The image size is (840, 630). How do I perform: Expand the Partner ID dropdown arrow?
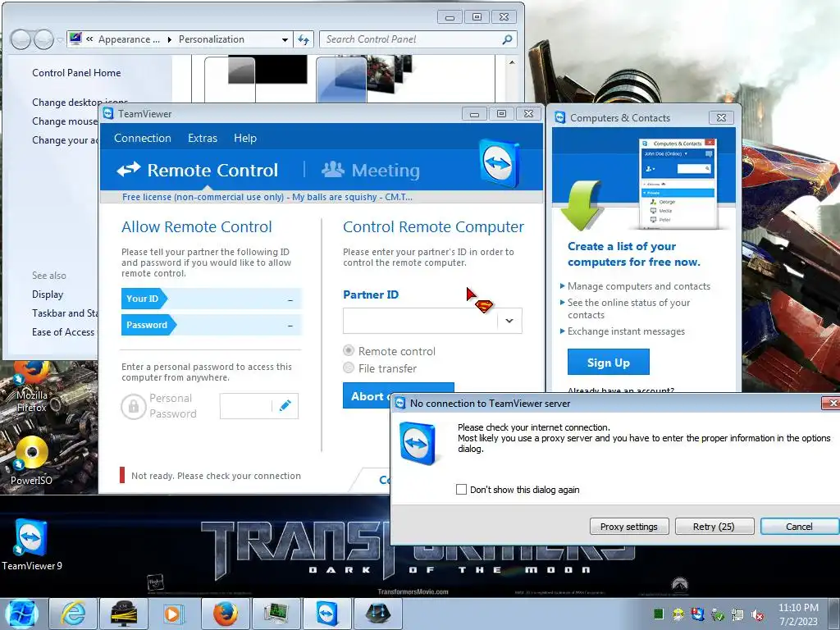(x=509, y=321)
